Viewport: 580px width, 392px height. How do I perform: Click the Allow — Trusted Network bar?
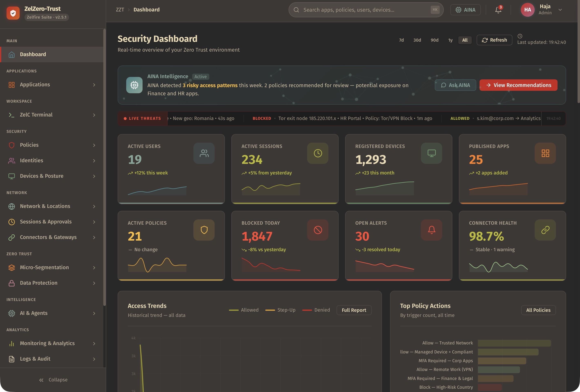(514, 343)
